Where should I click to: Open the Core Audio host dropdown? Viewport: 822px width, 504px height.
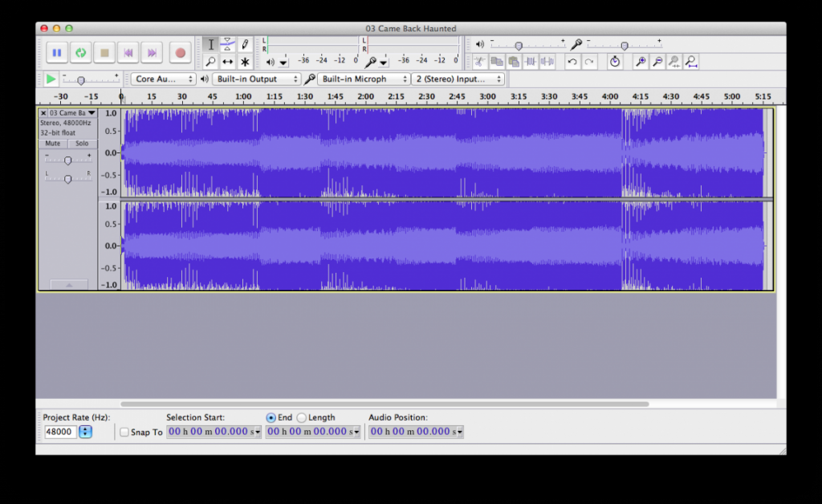click(163, 79)
